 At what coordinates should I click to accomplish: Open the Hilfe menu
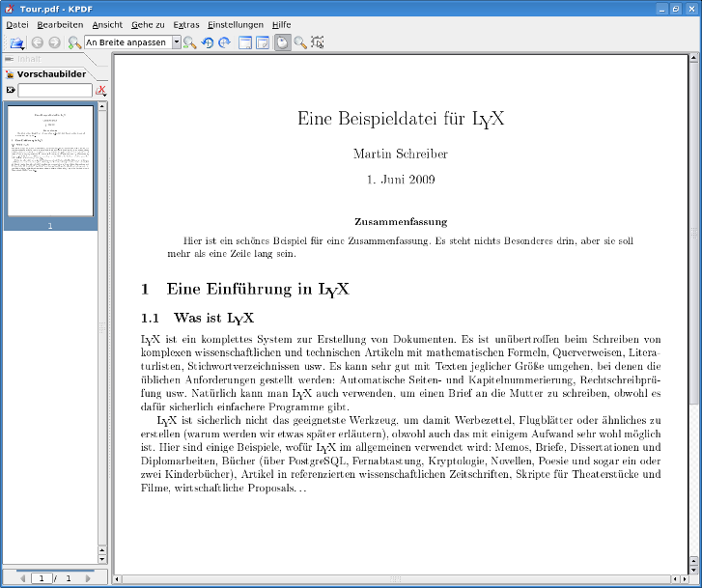[282, 25]
